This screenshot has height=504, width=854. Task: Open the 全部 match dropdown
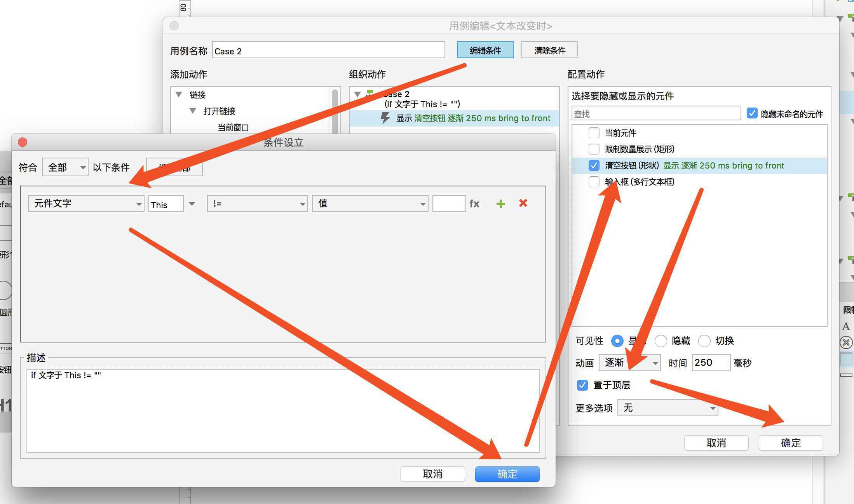click(65, 167)
